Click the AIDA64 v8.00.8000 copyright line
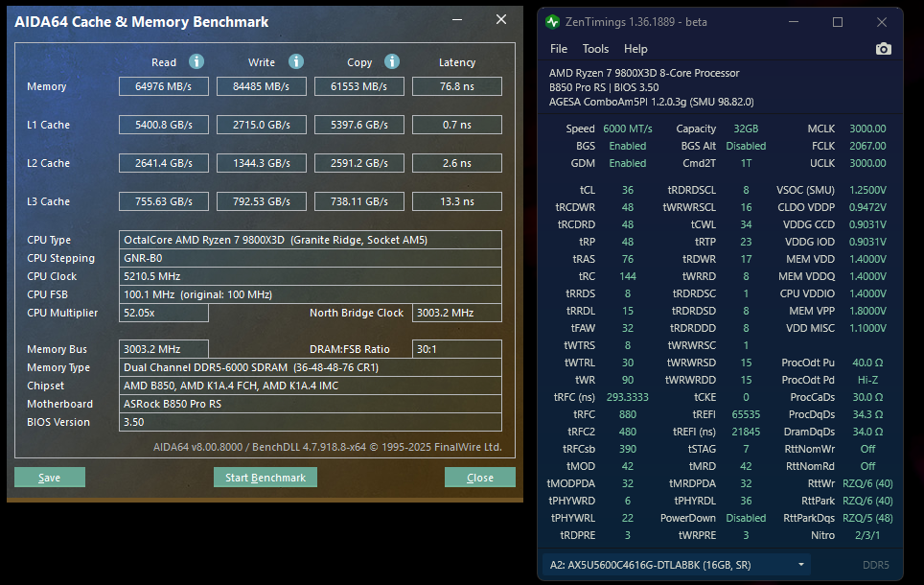Viewport: 924px width, 585px height. 327,446
